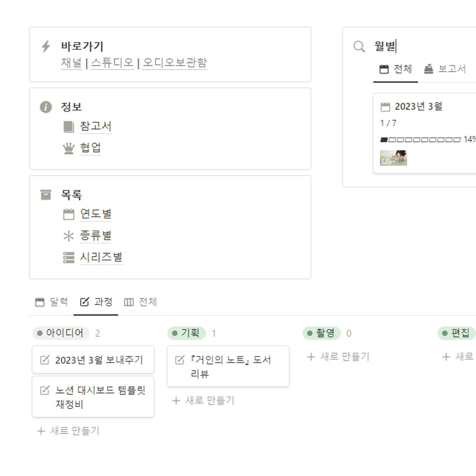This screenshot has height=476, width=476.
Task: Open the 채널 shortcut link
Action: tap(71, 63)
